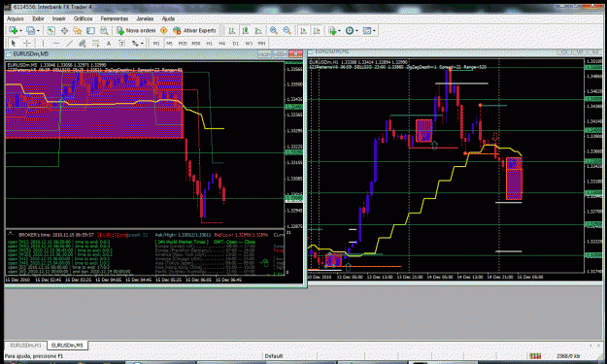Select the Trendline drawing tool

coord(69,44)
